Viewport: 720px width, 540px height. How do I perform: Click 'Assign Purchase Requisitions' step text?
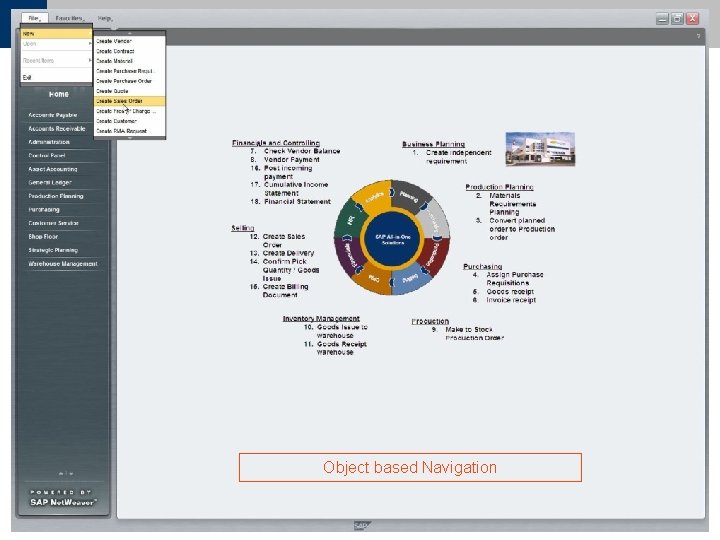tap(515, 279)
